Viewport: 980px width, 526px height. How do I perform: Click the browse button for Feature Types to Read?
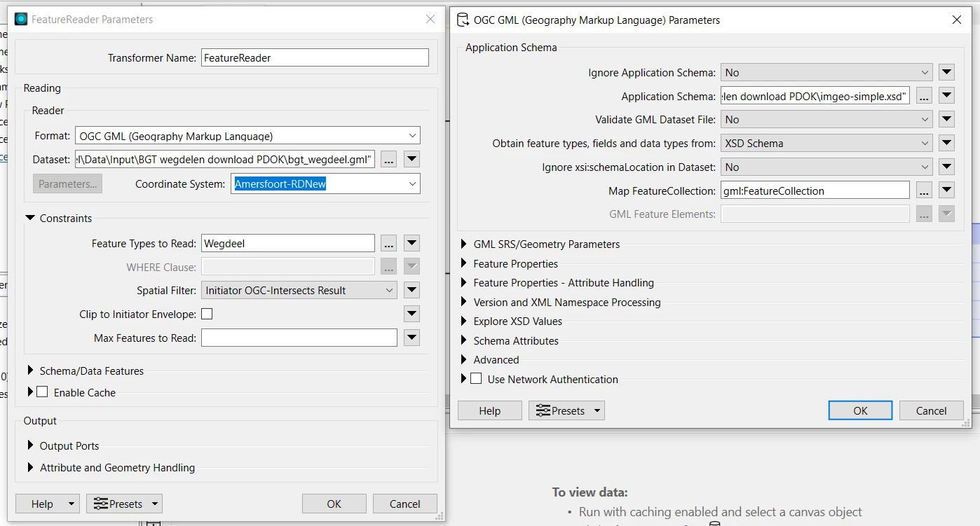click(x=389, y=244)
